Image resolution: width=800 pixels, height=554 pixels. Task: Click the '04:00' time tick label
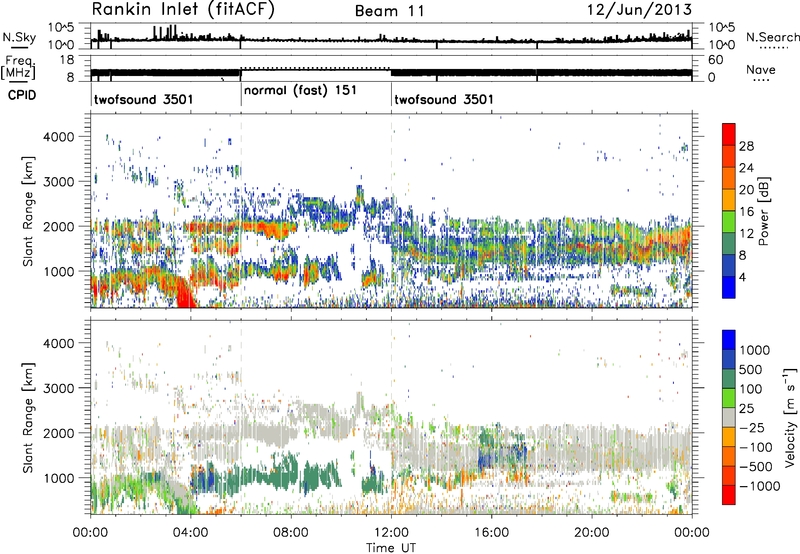tap(191, 533)
